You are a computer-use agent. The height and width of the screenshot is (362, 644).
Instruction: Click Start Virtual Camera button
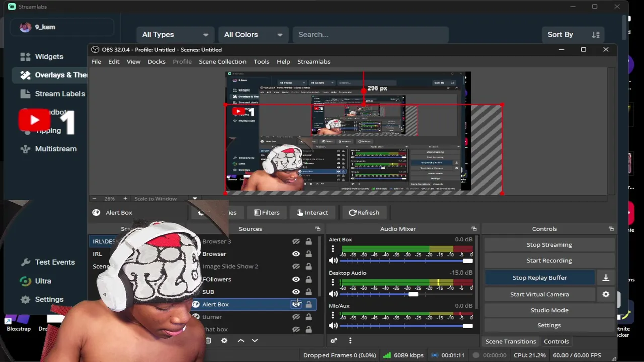[540, 294]
